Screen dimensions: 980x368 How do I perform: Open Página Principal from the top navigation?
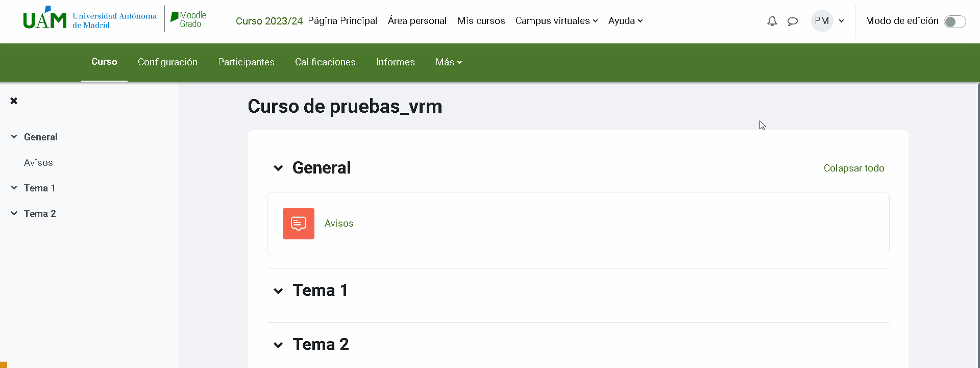(x=342, y=20)
